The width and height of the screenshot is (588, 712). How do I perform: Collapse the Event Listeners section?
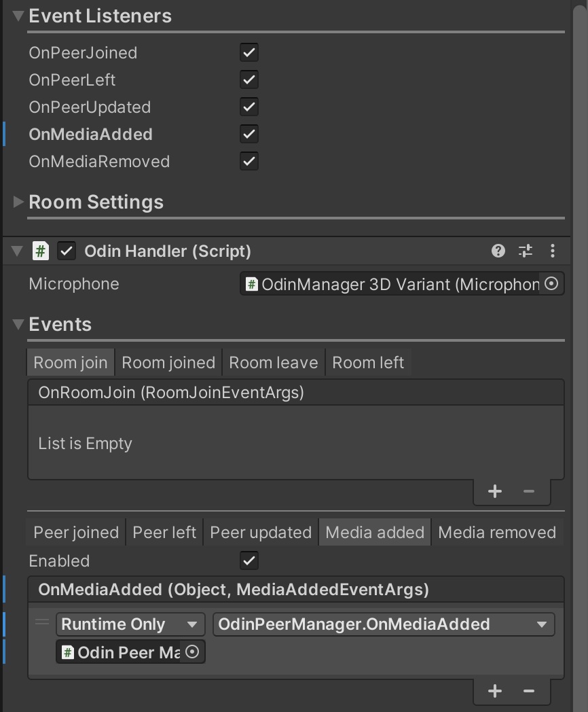(18, 16)
